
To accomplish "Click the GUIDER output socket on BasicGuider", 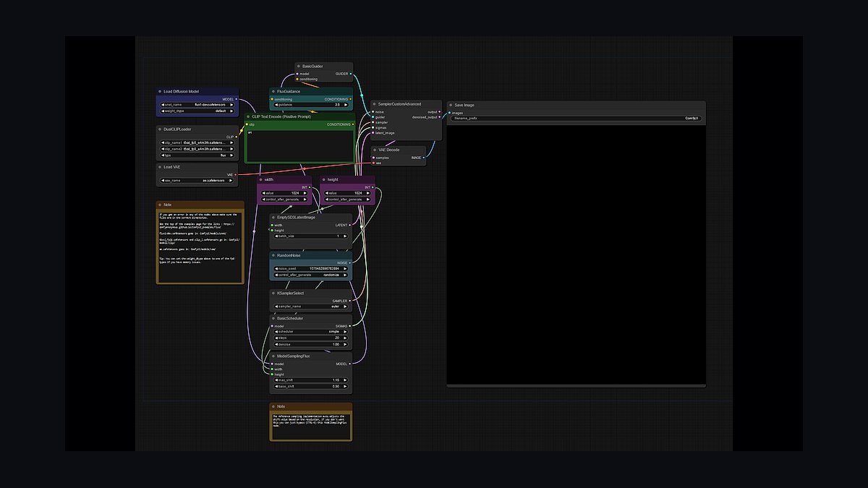I will click(350, 73).
